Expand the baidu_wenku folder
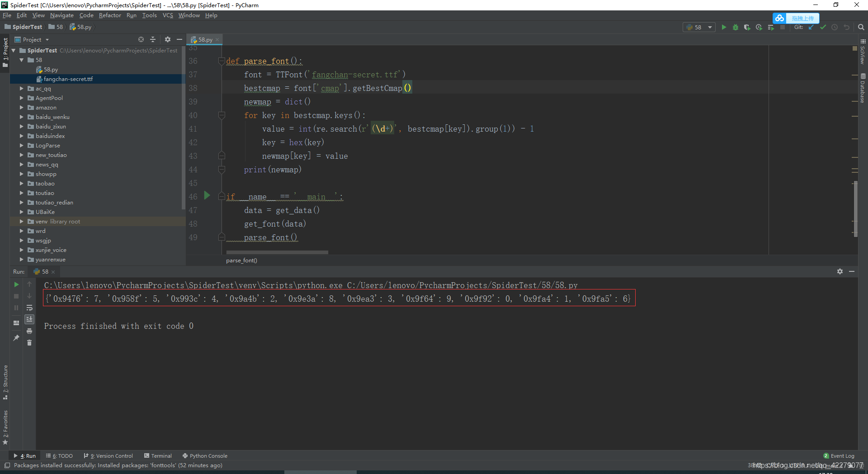The height and width of the screenshot is (474, 868). pyautogui.click(x=21, y=117)
